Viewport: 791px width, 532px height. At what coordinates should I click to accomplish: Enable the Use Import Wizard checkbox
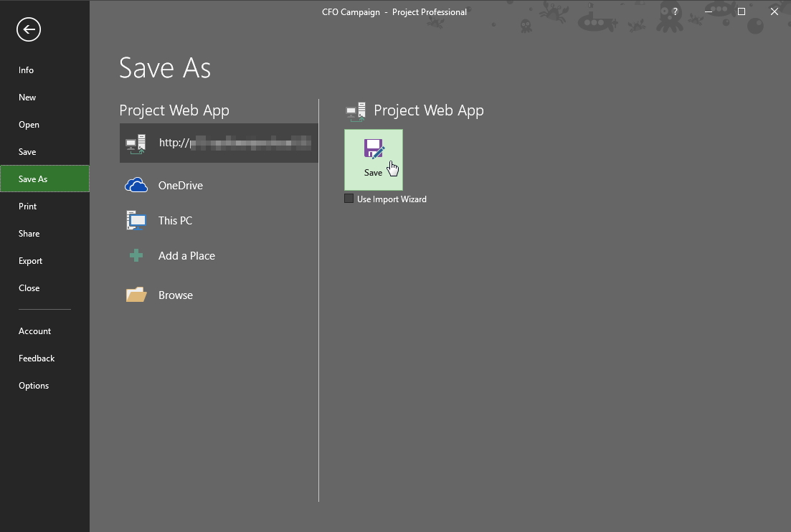pos(349,199)
